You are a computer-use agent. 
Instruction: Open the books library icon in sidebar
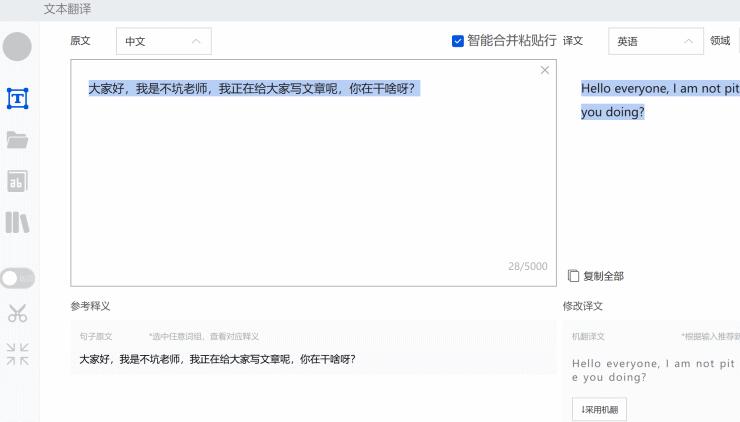click(17, 222)
